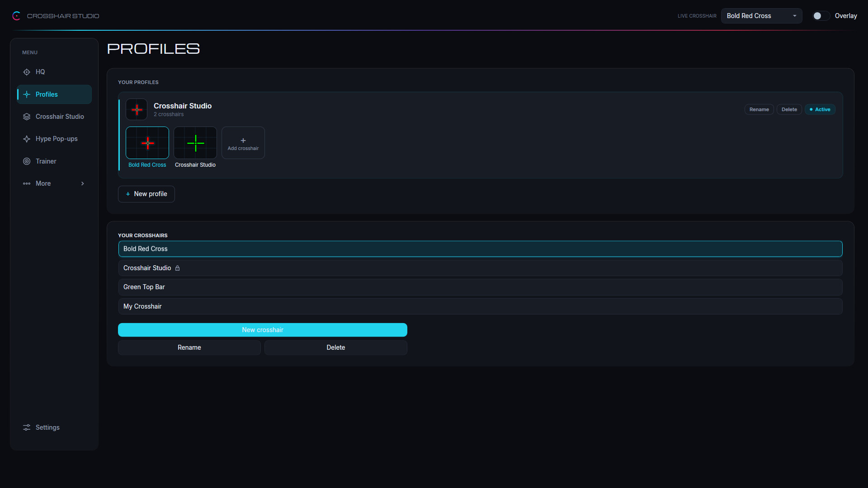
Task: Click the More three-dots icon
Action: 27,183
